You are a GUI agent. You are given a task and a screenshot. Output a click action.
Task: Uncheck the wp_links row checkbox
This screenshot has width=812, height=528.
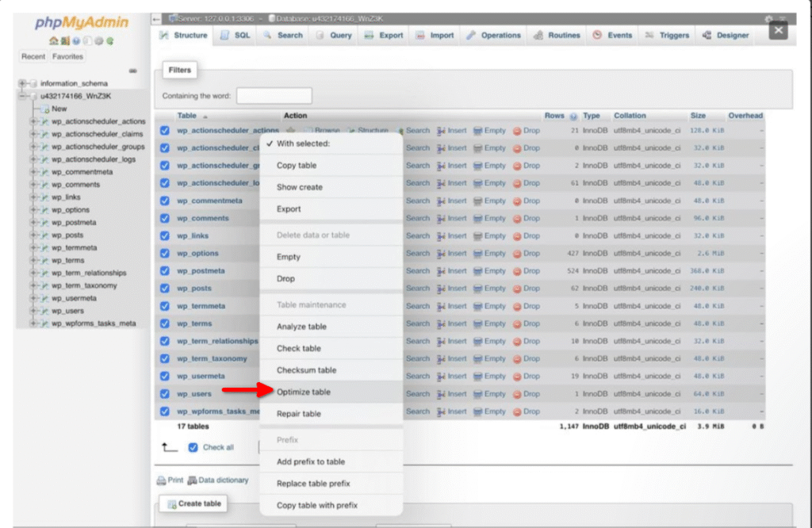pos(165,236)
